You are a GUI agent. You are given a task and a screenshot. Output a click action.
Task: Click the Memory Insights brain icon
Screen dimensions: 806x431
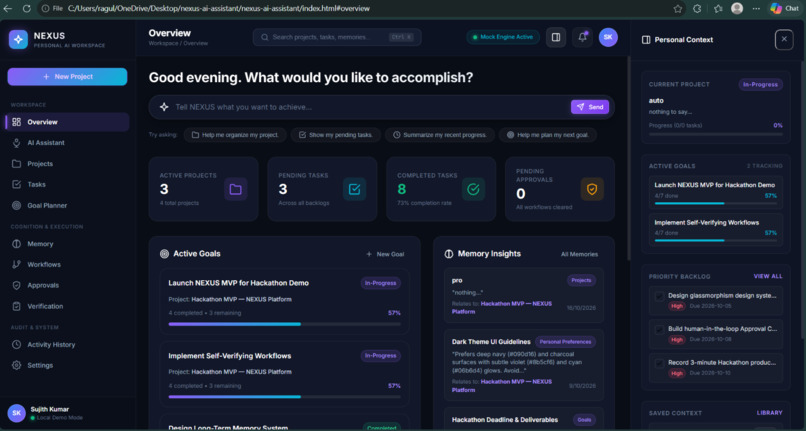pos(449,254)
